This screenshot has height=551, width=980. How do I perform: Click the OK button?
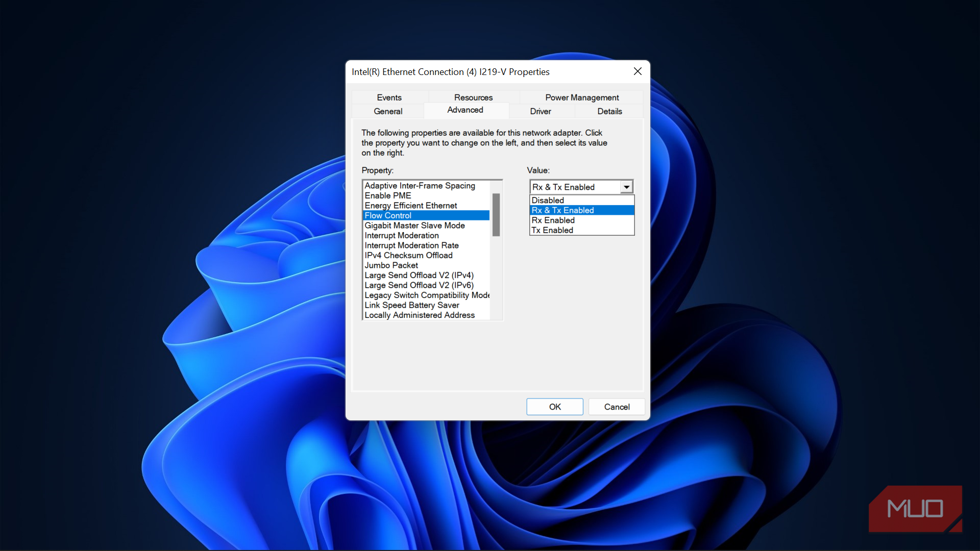pos(555,407)
